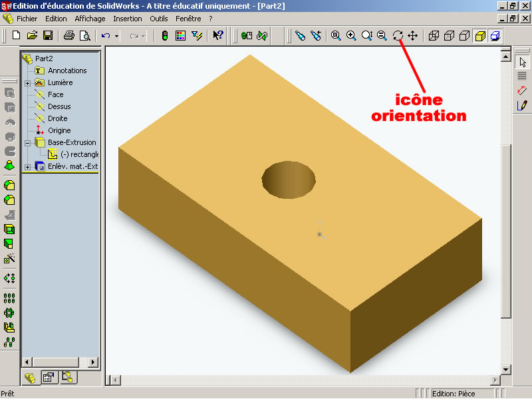This screenshot has width=532, height=399.
Task: Select the Zoom In/Out icon
Action: pyautogui.click(x=367, y=35)
